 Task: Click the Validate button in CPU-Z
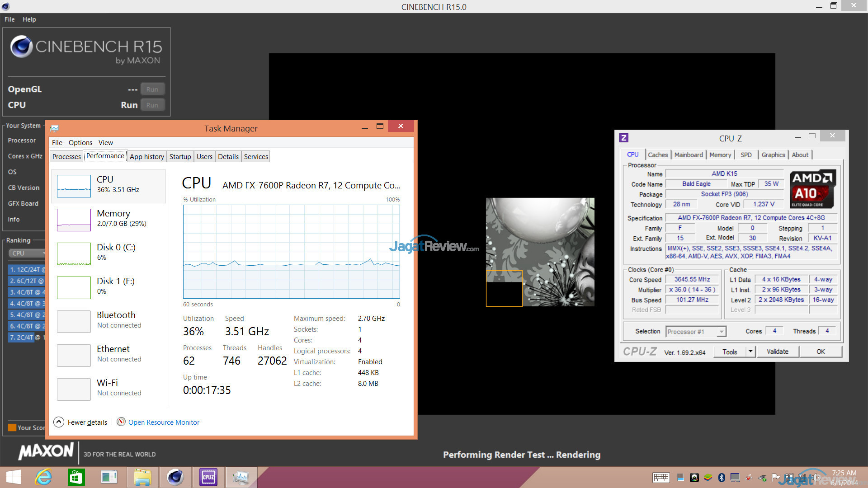click(x=777, y=352)
